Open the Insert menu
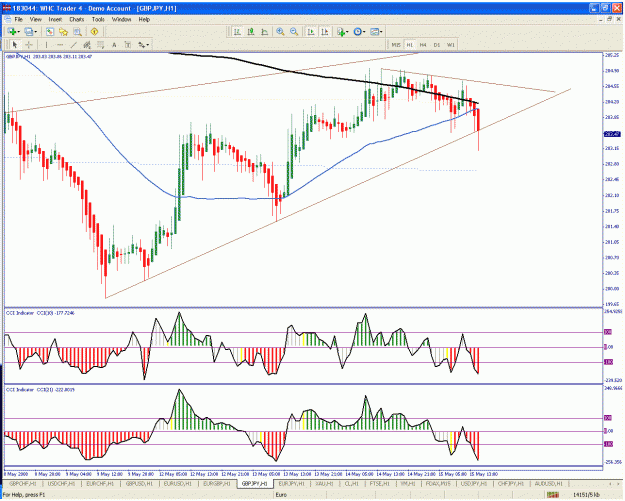Image resolution: width=625 pixels, height=501 pixels. pos(55,19)
